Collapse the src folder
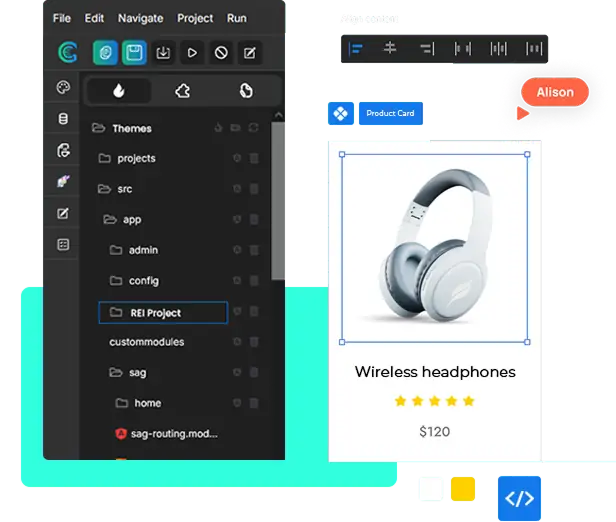Image resolution: width=616 pixels, height=522 pixels. point(104,189)
